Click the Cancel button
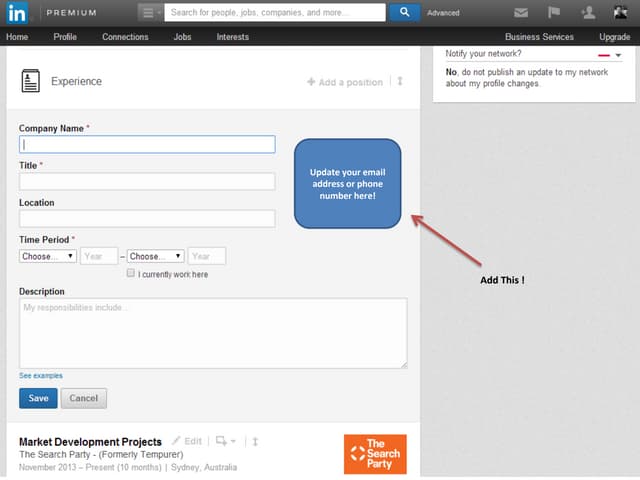The height and width of the screenshot is (480, 640). pos(84,398)
